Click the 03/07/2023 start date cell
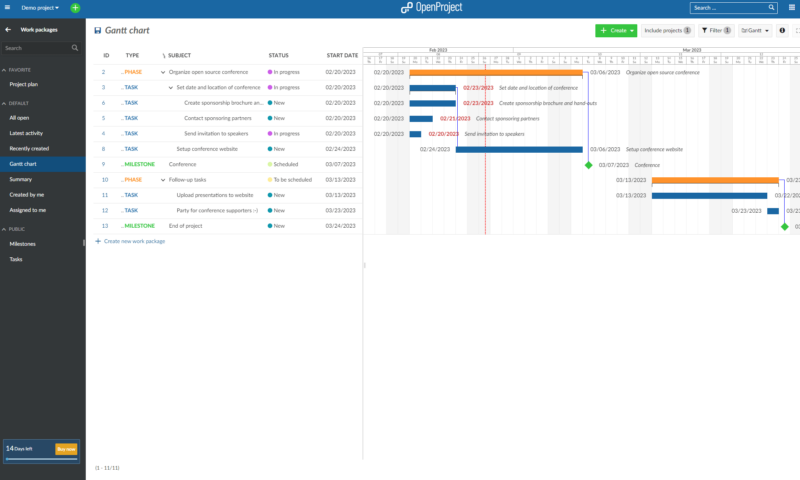Viewport: 800px width, 480px height. pyautogui.click(x=340, y=164)
